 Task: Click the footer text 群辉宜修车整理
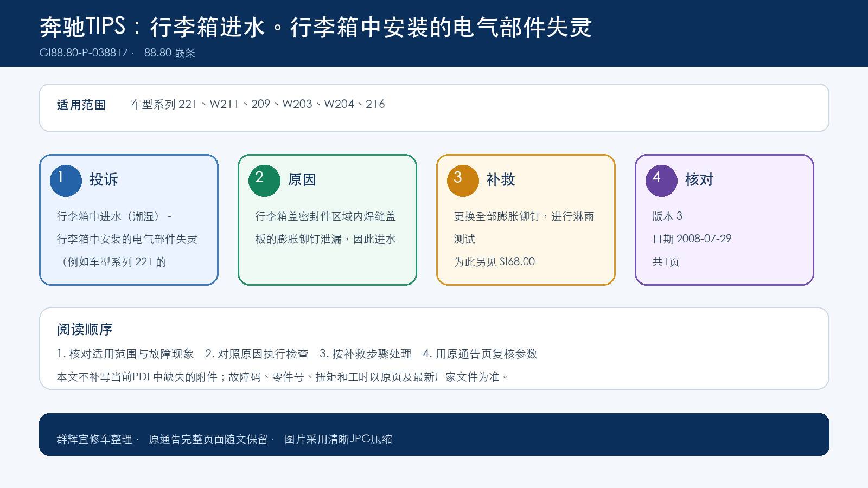pos(94,439)
